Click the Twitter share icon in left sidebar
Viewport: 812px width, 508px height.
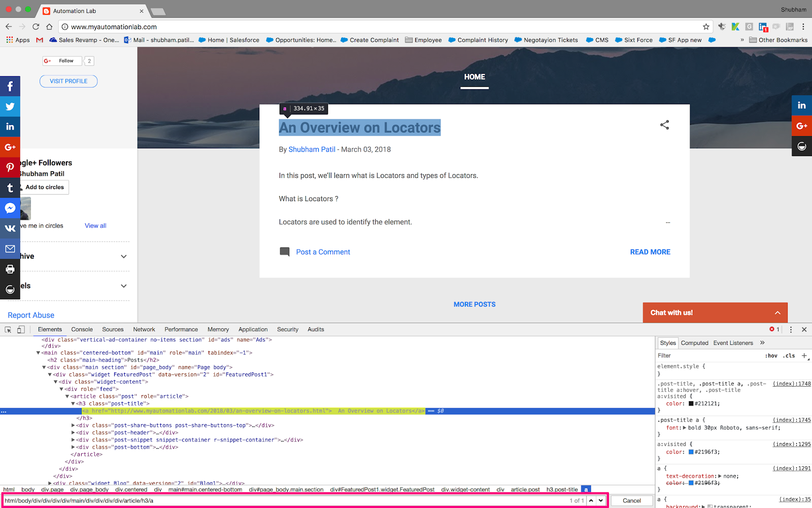10,106
